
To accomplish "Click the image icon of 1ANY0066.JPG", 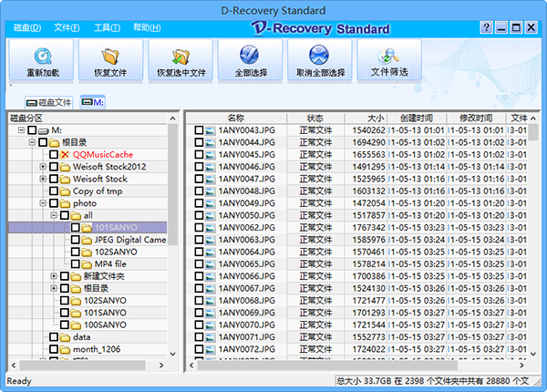I will pyautogui.click(x=211, y=276).
